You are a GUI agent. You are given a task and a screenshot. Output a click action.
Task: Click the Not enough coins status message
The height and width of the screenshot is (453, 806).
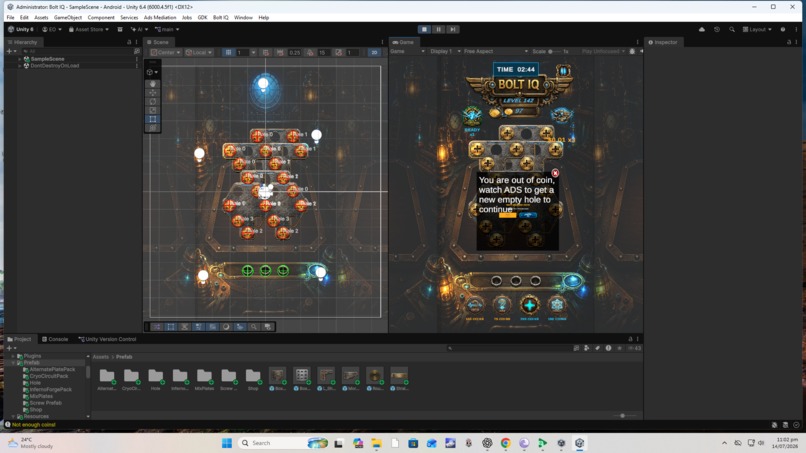(33, 425)
